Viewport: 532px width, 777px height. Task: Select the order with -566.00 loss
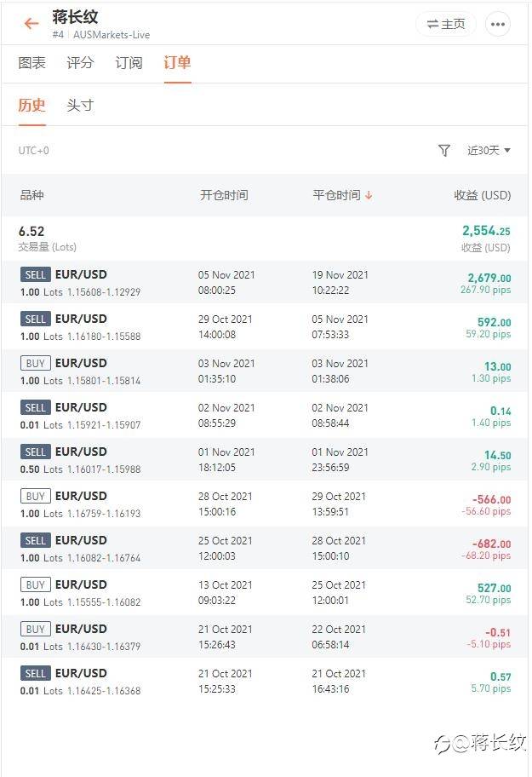coord(265,504)
